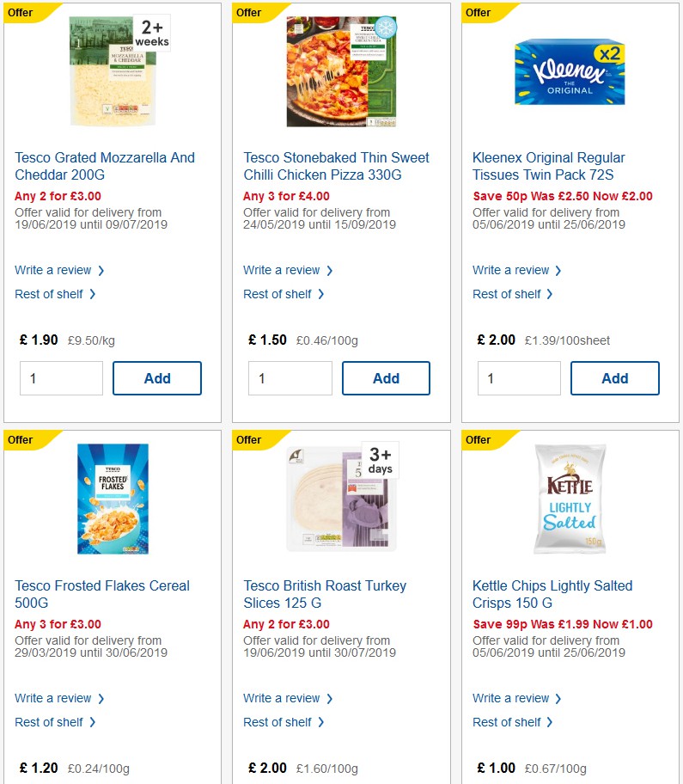Select the Offer banner on Kettle Chips
The width and height of the screenshot is (683, 784).
tap(477, 440)
